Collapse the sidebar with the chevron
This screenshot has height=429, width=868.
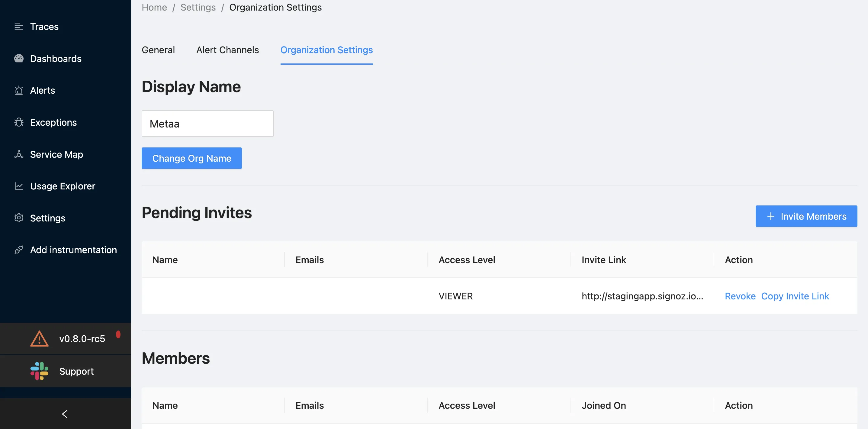coord(65,414)
